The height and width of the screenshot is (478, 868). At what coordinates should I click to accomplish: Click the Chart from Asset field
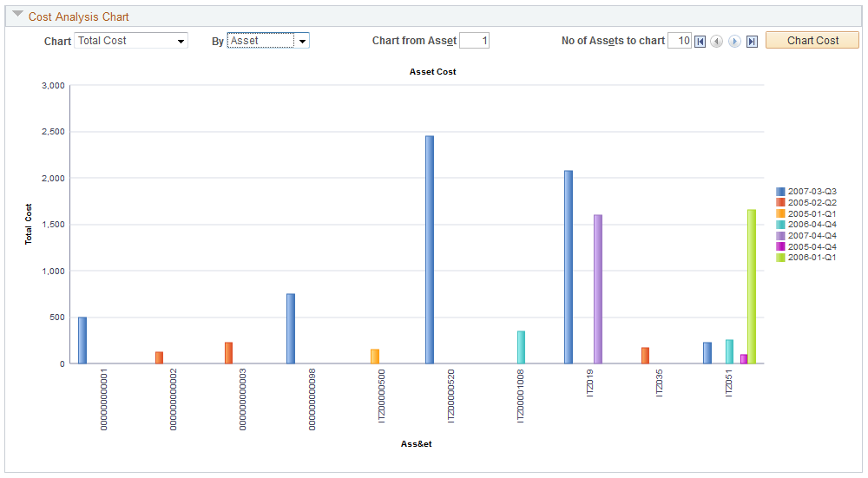click(x=475, y=41)
